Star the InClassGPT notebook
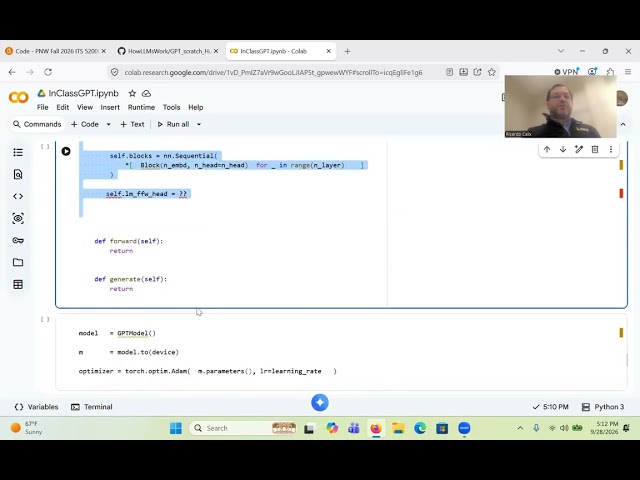Image resolution: width=640 pixels, height=480 pixels. 132,93
